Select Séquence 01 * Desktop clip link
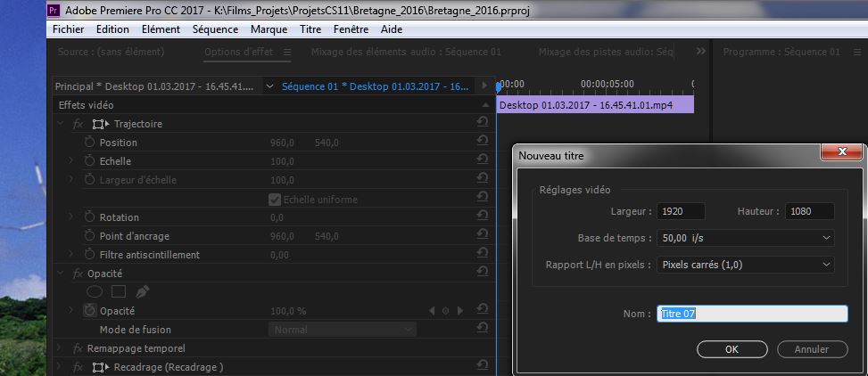The height and width of the screenshot is (376, 868). [375, 86]
